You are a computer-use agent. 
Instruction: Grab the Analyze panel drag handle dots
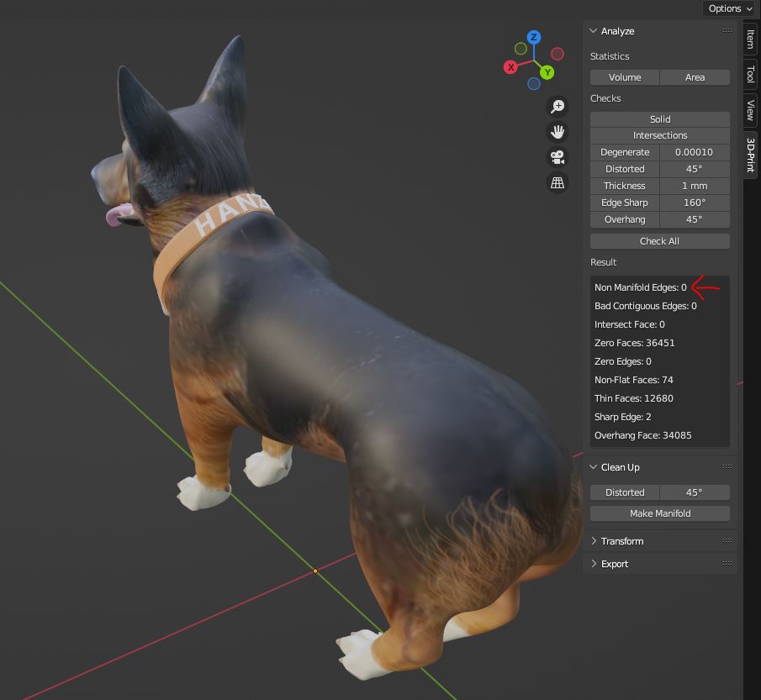[x=727, y=31]
